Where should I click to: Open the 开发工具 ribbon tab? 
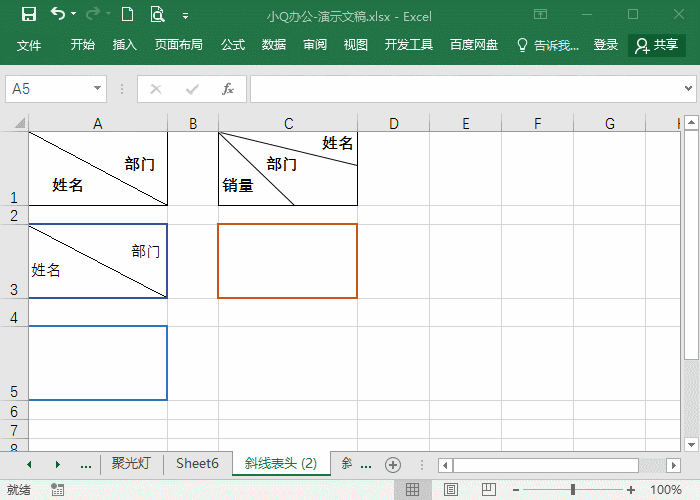click(409, 45)
